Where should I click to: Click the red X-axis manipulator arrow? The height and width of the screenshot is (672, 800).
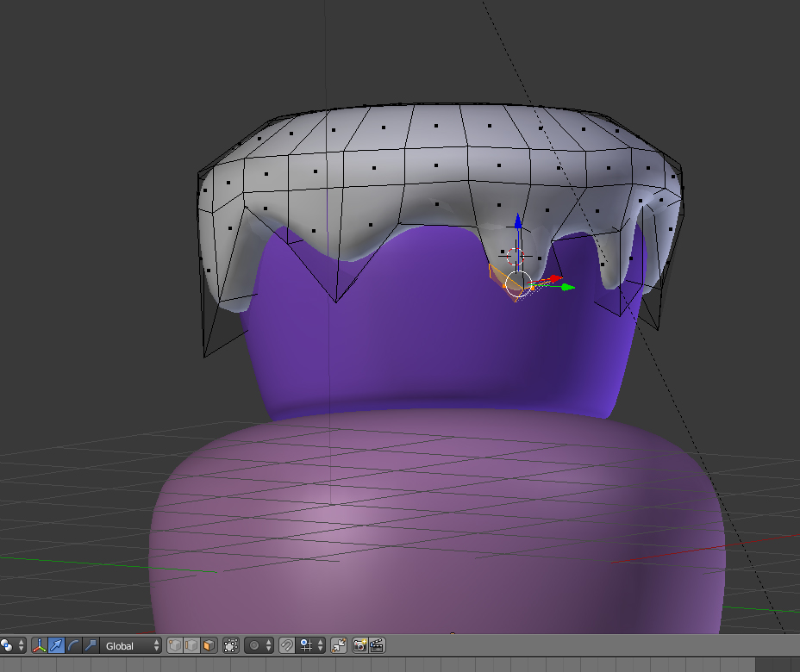pos(554,279)
